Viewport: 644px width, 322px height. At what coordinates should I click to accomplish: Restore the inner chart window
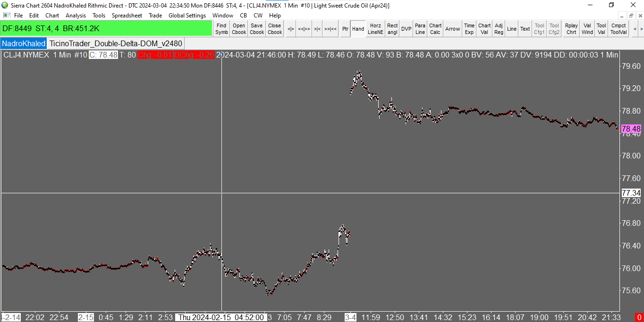631,16
